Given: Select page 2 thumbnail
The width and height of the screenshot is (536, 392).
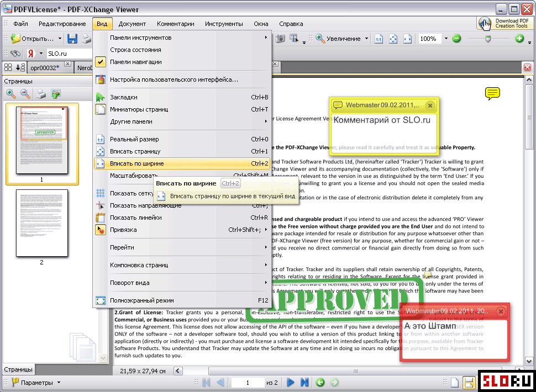Looking at the screenshot, I should [41, 223].
